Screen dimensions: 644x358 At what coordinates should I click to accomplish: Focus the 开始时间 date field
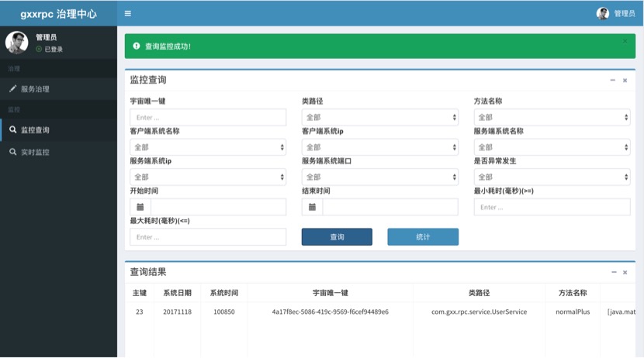(219, 207)
